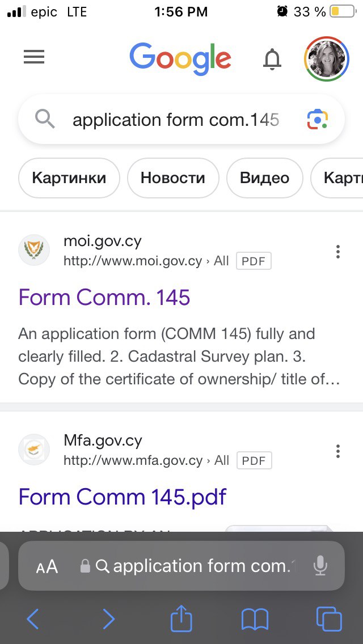Image resolution: width=363 pixels, height=644 pixels.
Task: Open the Google account profile picture
Action: [326, 58]
